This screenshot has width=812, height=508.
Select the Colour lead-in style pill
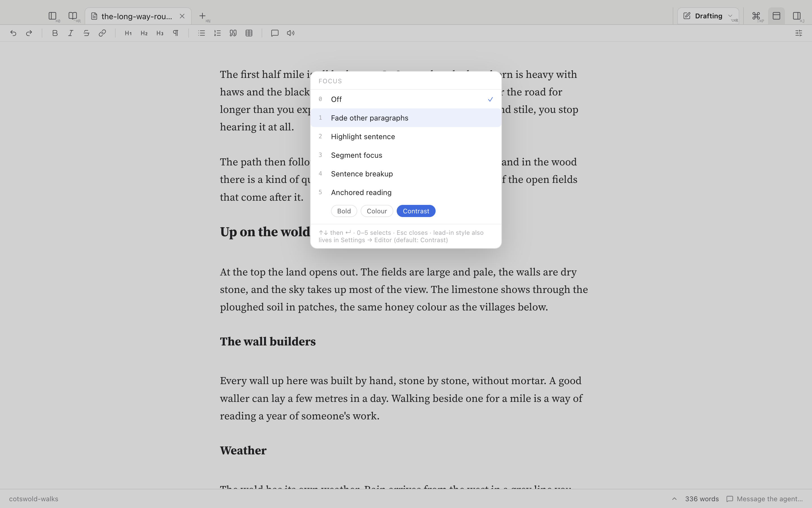377,211
